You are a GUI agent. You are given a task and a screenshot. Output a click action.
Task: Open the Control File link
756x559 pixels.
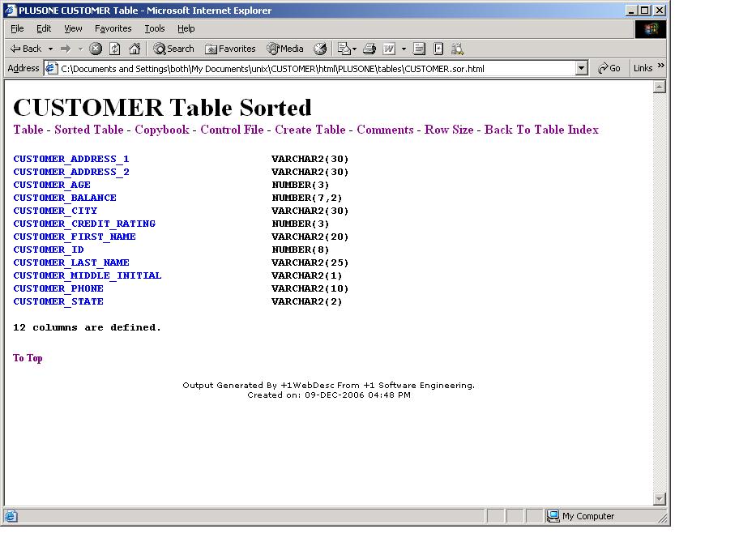pos(232,130)
